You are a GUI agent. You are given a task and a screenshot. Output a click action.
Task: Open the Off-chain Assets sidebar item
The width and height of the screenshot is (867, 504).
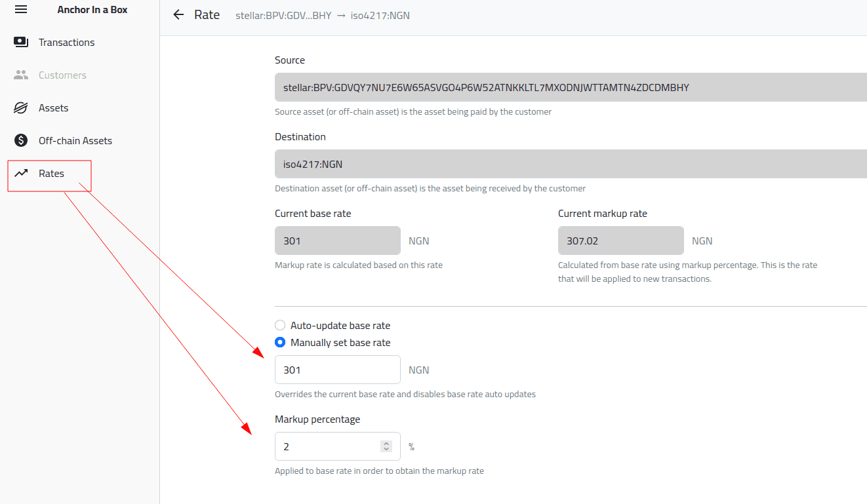(75, 140)
